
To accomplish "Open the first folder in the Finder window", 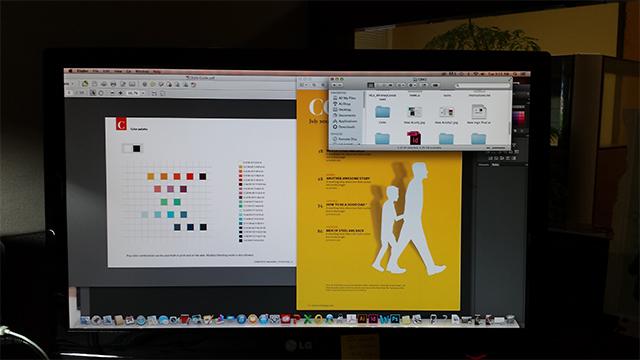I will tap(382, 111).
